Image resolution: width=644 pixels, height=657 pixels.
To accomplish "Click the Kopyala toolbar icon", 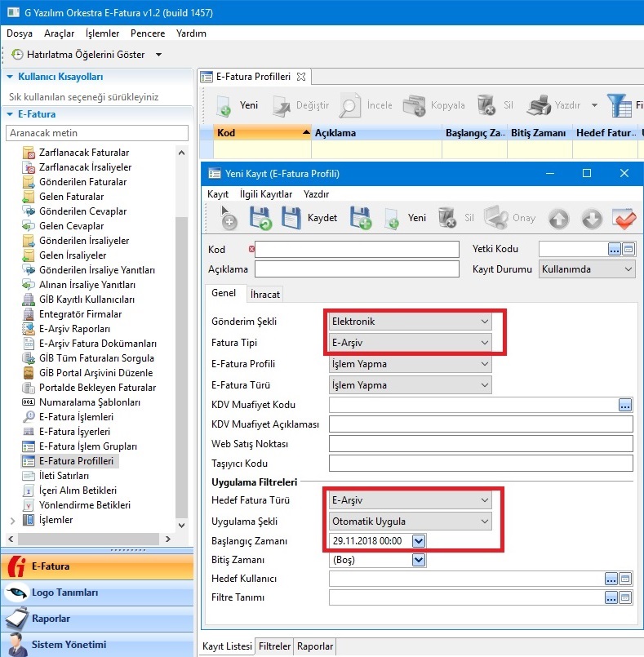I will pyautogui.click(x=414, y=105).
